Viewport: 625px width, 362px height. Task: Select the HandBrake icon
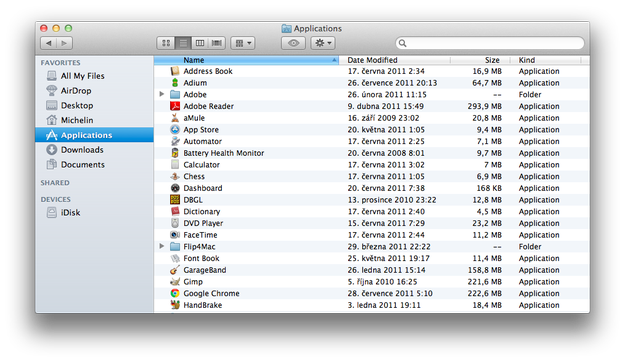(x=175, y=305)
